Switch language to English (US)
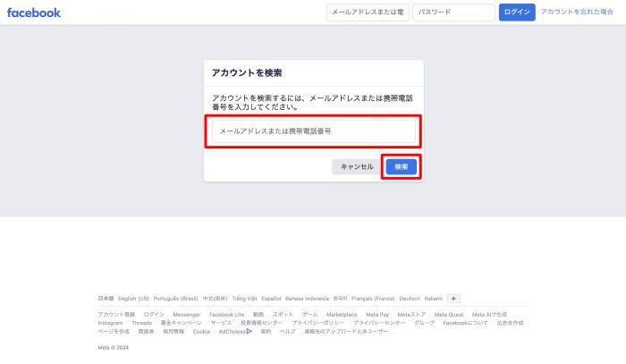The width and height of the screenshot is (626, 364). [133, 299]
